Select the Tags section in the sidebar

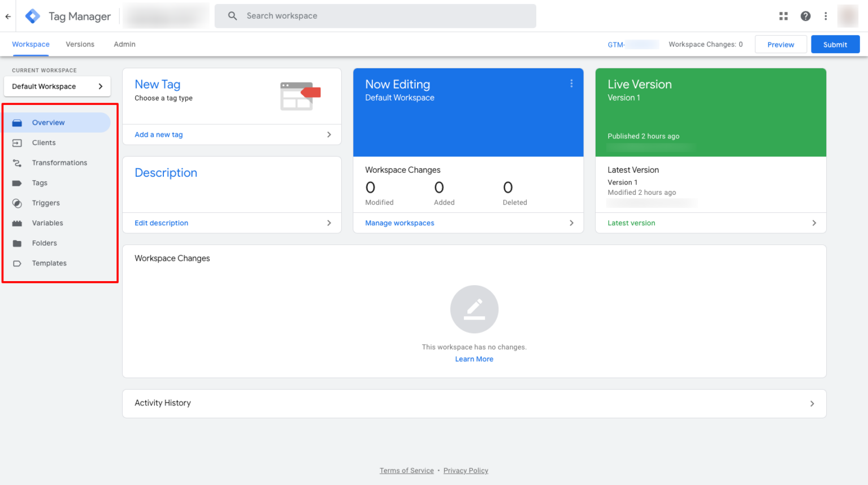click(40, 182)
